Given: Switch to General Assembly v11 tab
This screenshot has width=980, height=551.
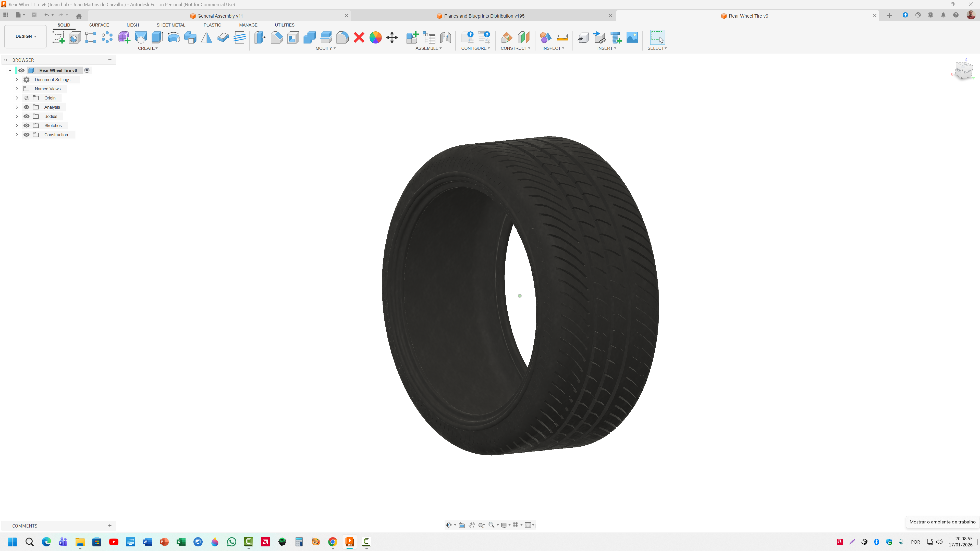Looking at the screenshot, I should pyautogui.click(x=219, y=16).
